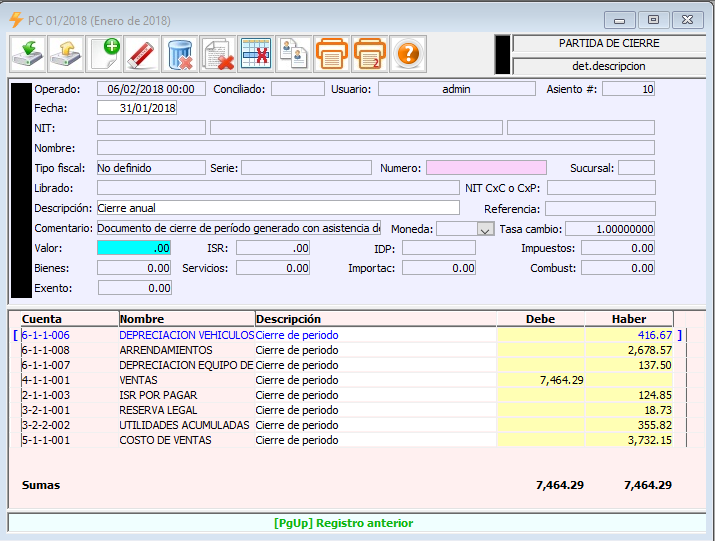Click the trash bin delete icon
This screenshot has width=715, height=541.
pyautogui.click(x=180, y=53)
